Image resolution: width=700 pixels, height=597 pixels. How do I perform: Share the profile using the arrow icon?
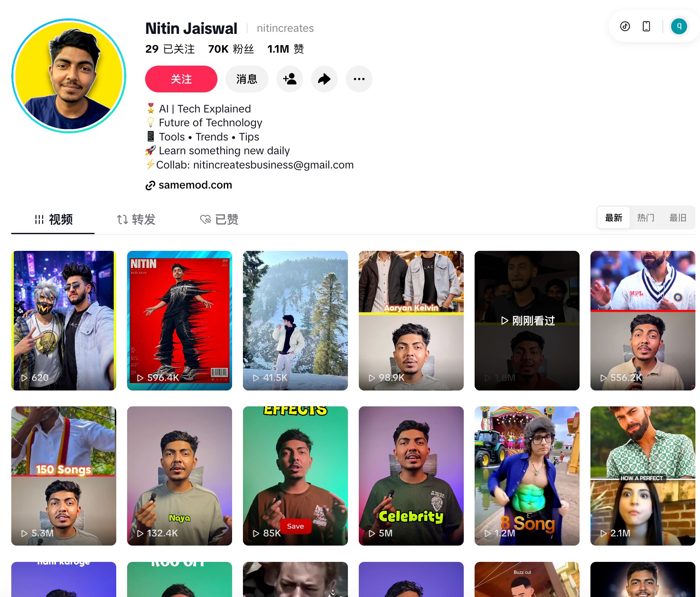(x=324, y=79)
